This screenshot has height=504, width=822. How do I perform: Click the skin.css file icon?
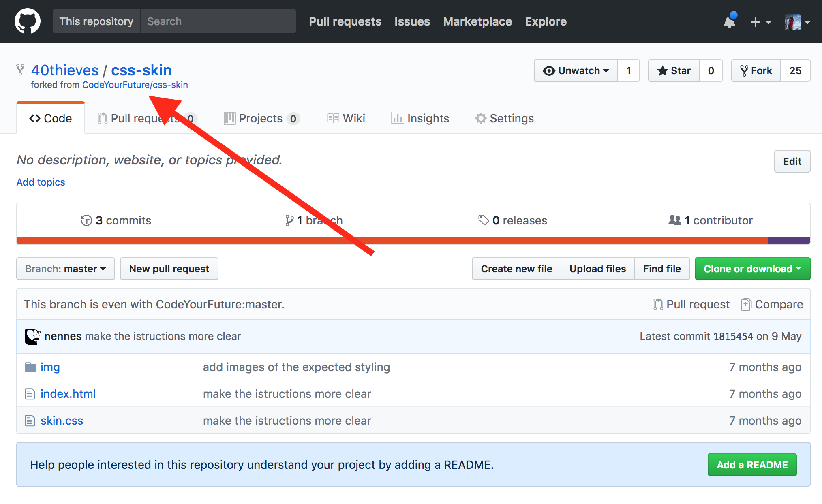[30, 421]
